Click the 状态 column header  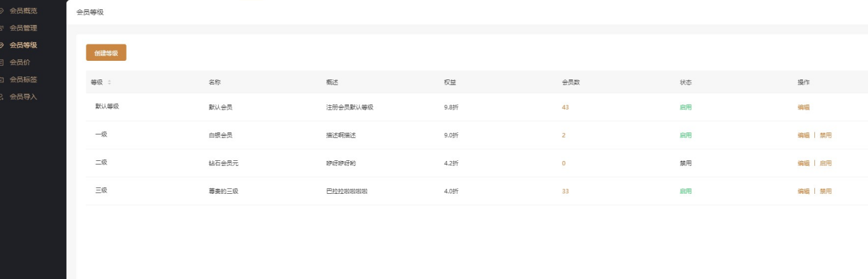coord(685,82)
